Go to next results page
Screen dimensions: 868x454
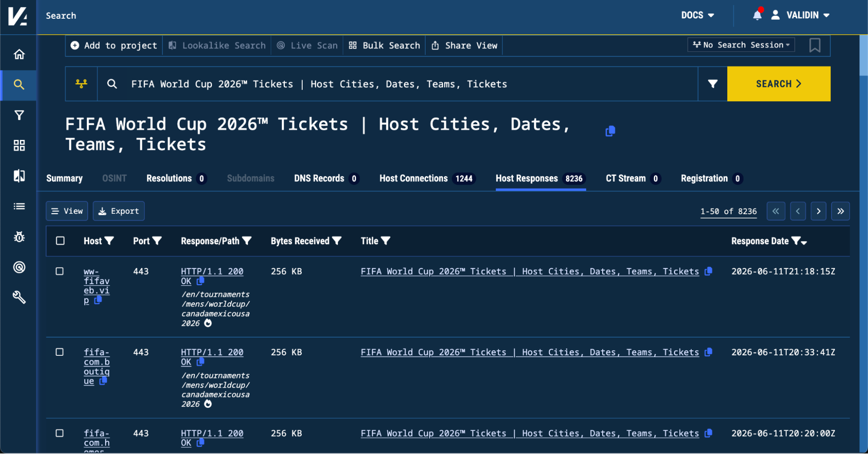tap(818, 211)
